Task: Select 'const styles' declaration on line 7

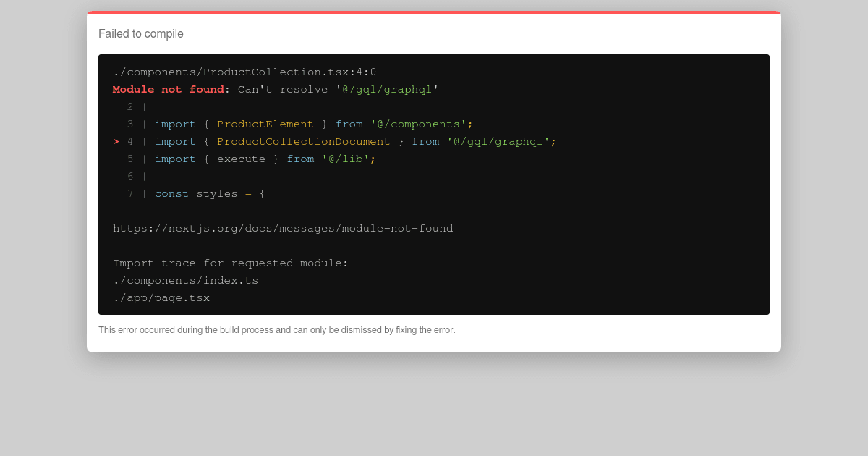Action: click(195, 193)
